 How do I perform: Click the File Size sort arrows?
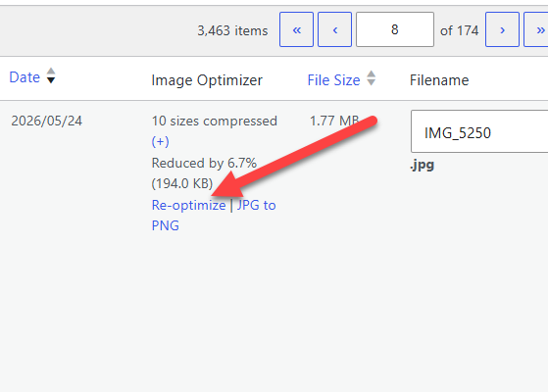point(372,78)
